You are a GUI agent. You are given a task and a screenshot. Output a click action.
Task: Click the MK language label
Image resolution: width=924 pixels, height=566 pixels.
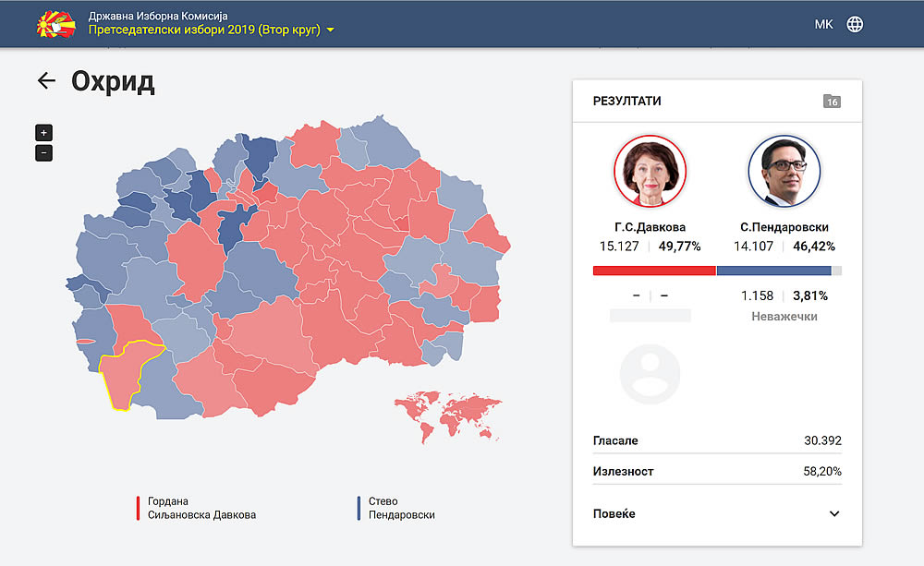pos(823,25)
